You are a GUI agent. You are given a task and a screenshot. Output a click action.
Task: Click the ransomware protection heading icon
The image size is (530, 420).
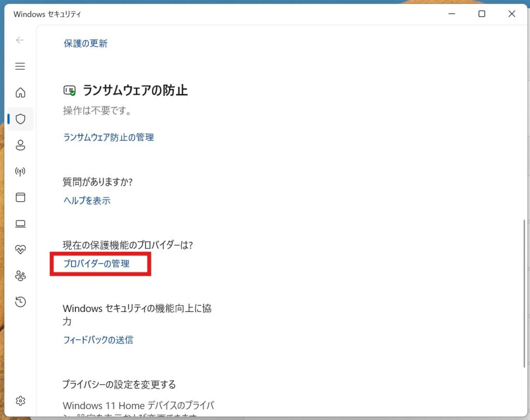[x=69, y=91]
